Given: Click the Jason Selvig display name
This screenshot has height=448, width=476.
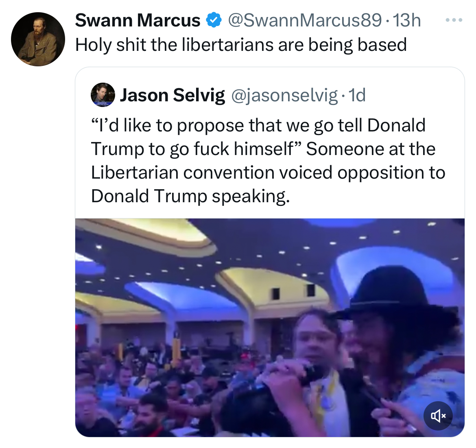Looking at the screenshot, I should point(172,95).
